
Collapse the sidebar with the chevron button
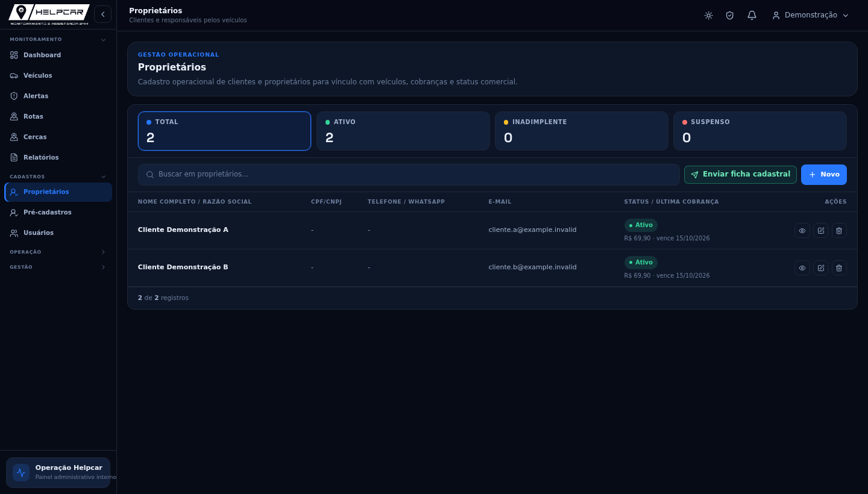click(x=102, y=14)
